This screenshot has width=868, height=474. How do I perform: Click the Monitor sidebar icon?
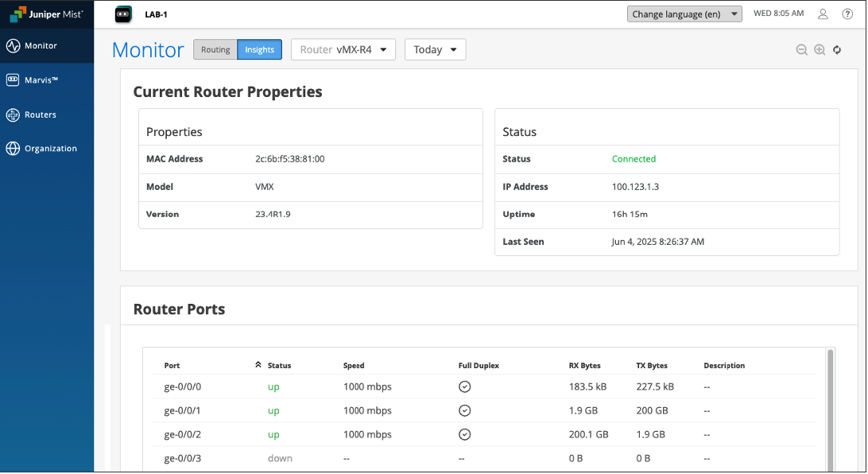point(13,46)
